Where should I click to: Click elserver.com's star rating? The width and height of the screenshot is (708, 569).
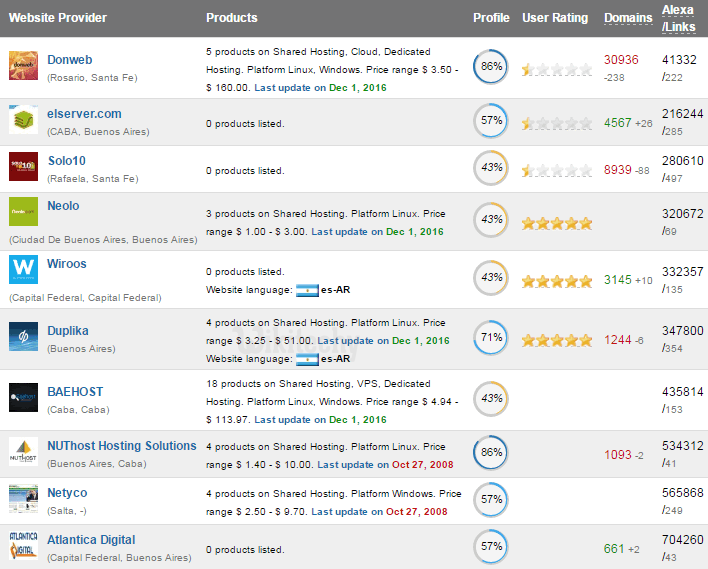pyautogui.click(x=557, y=123)
